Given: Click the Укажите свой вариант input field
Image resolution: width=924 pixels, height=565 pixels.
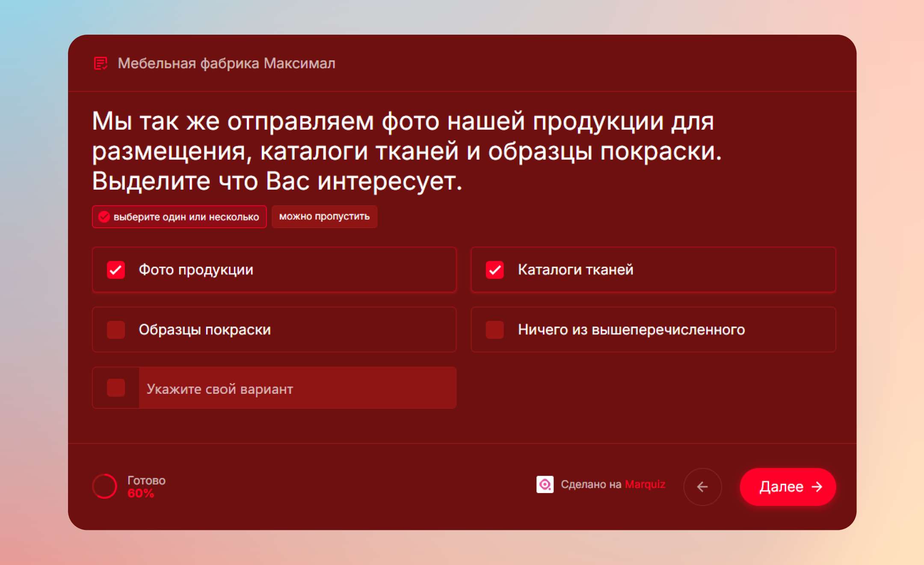Looking at the screenshot, I should coord(297,388).
